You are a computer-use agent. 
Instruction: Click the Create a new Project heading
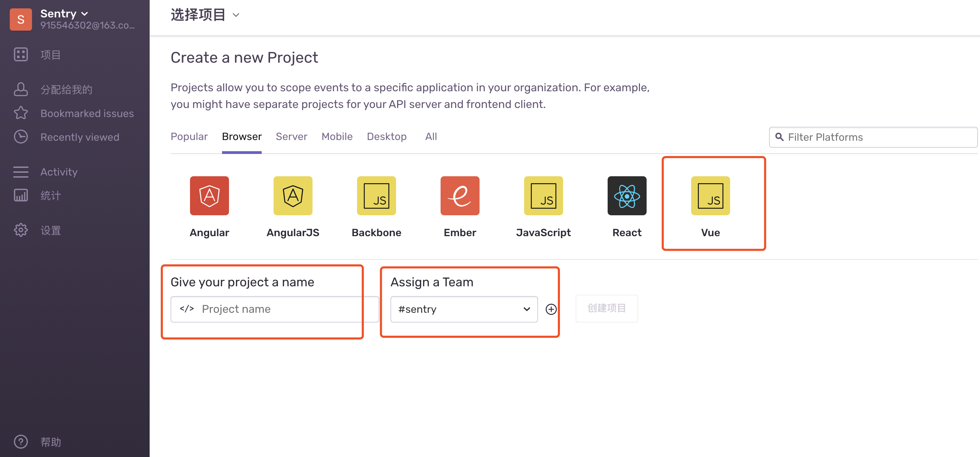[x=244, y=57]
